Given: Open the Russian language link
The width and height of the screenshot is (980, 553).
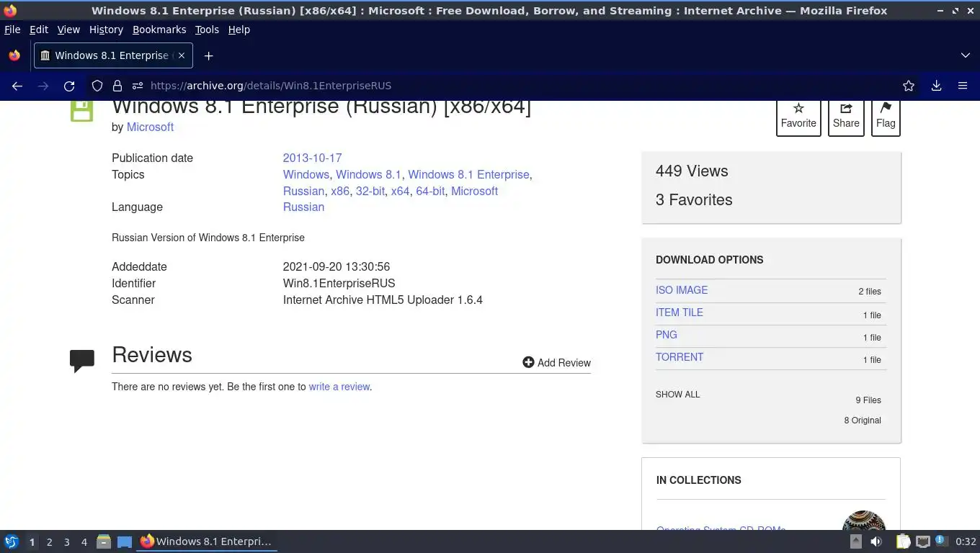Looking at the screenshot, I should (x=303, y=207).
